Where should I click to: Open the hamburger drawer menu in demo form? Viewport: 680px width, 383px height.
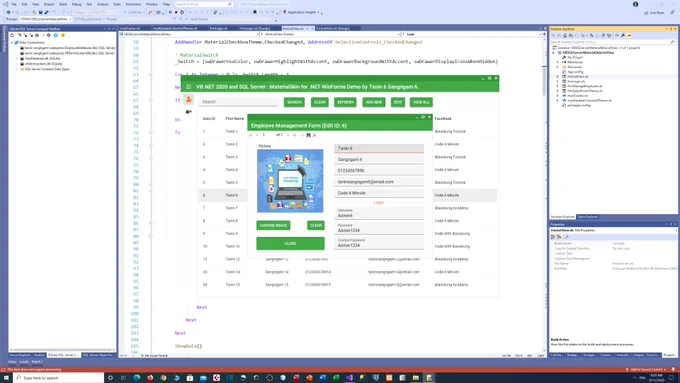[188, 87]
